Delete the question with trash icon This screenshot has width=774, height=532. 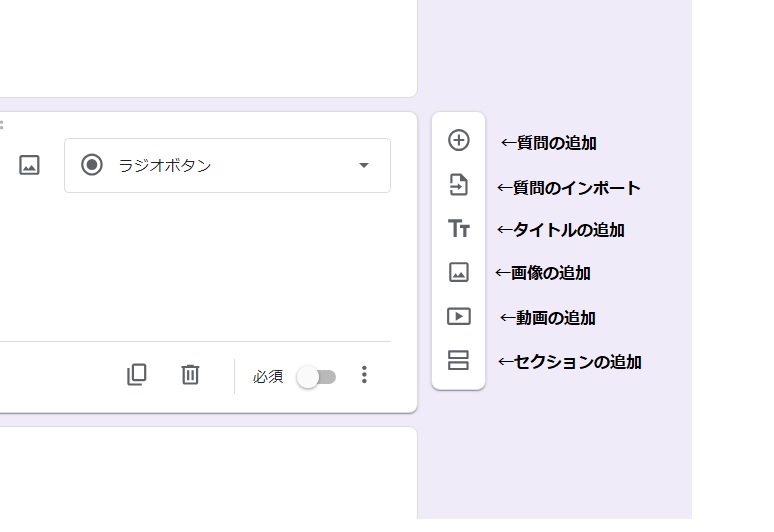point(190,375)
